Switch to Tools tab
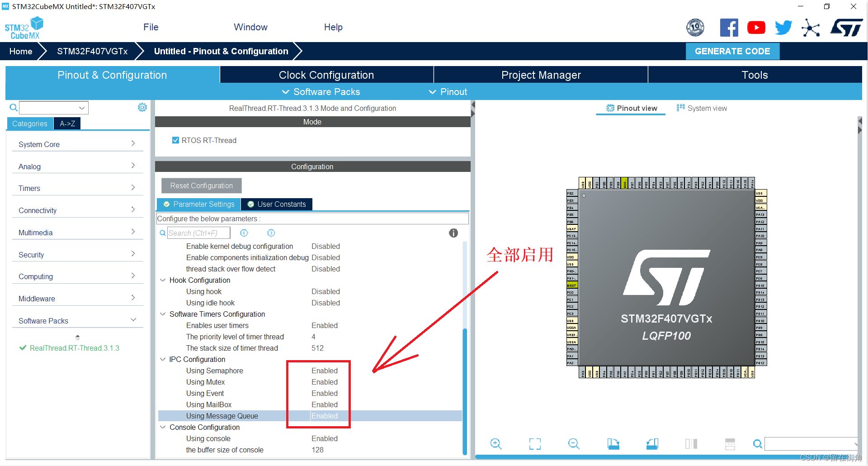This screenshot has width=868, height=466. coord(755,75)
